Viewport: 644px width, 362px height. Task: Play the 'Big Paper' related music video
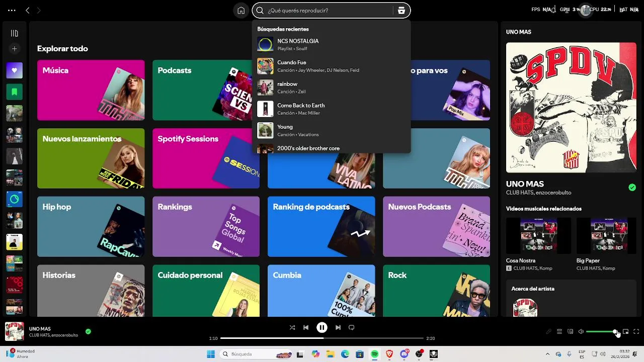(606, 235)
